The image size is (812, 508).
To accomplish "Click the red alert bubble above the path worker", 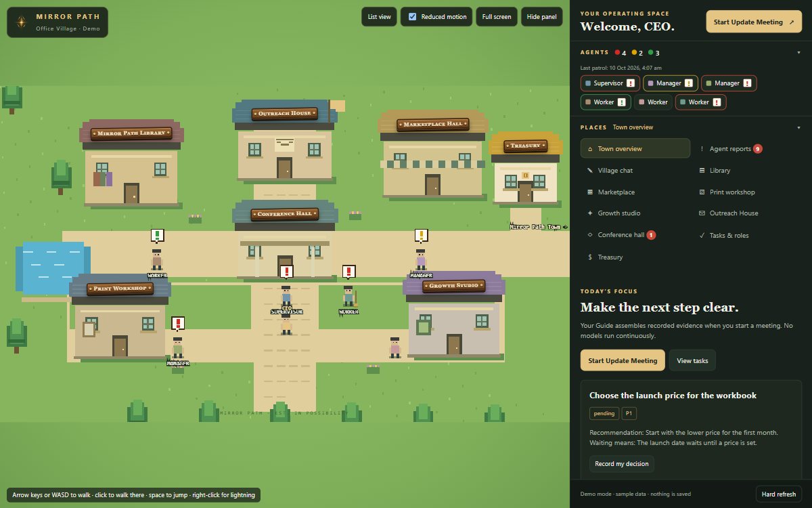I will coord(348,272).
